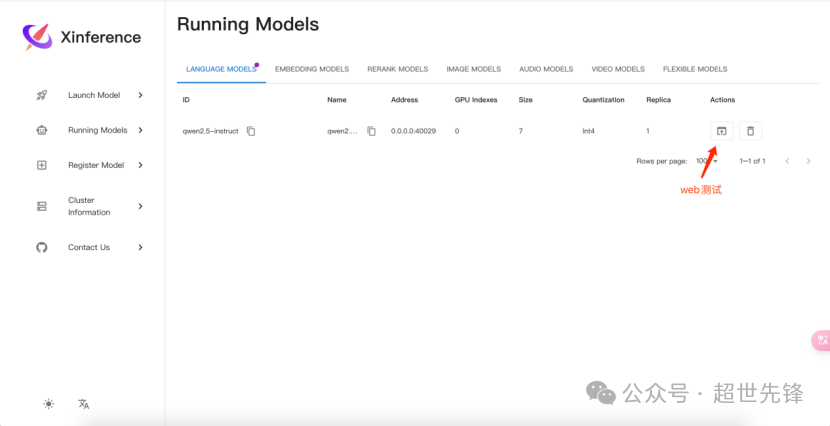Expand the Cluster Information chevron
The height and width of the screenshot is (426, 830).
point(140,206)
